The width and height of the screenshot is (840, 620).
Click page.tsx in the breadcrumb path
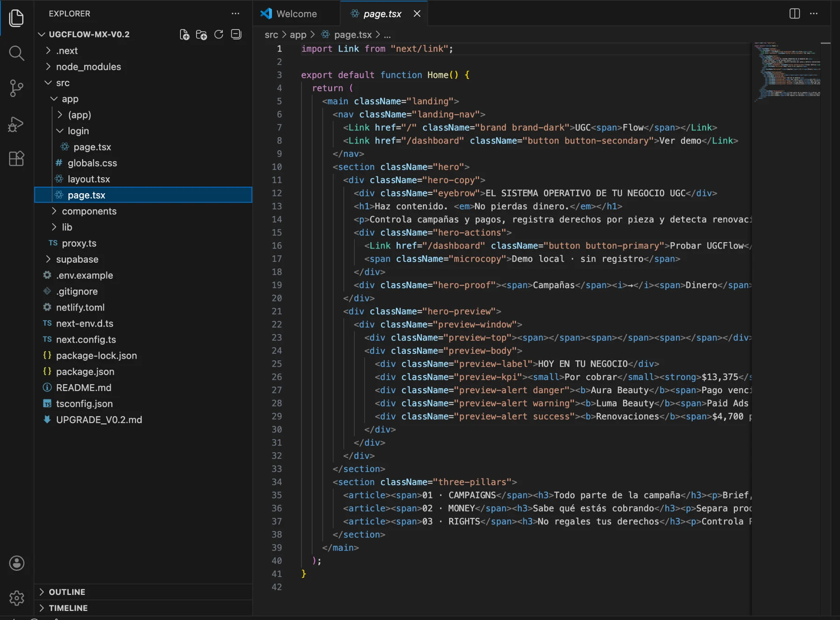pyautogui.click(x=353, y=35)
